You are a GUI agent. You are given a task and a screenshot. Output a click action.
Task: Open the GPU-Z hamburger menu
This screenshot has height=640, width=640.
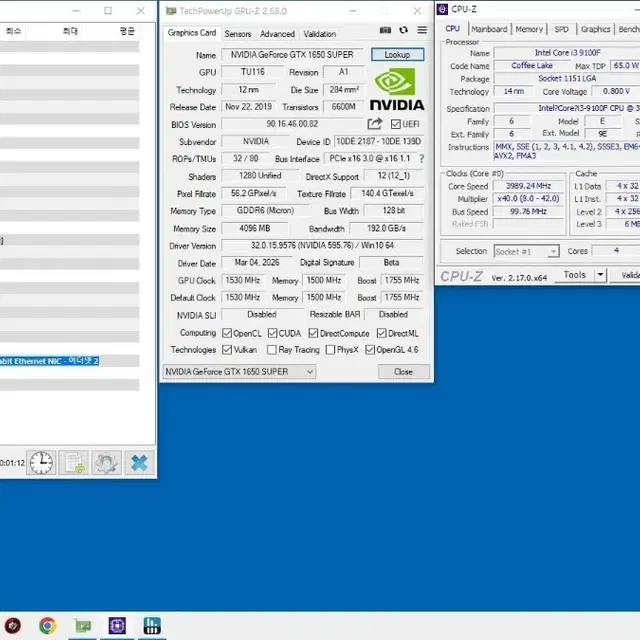(x=422, y=30)
